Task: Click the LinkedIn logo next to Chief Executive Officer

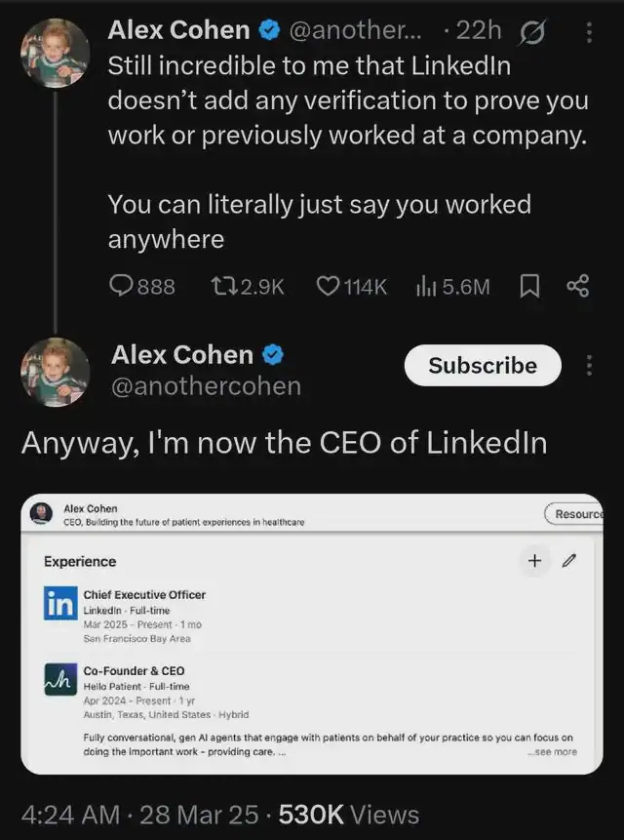Action: click(x=59, y=604)
